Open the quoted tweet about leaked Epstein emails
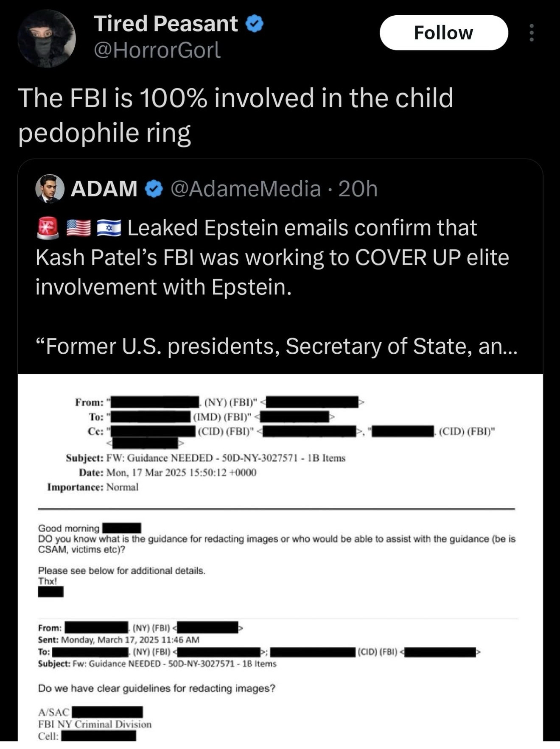 click(272, 257)
